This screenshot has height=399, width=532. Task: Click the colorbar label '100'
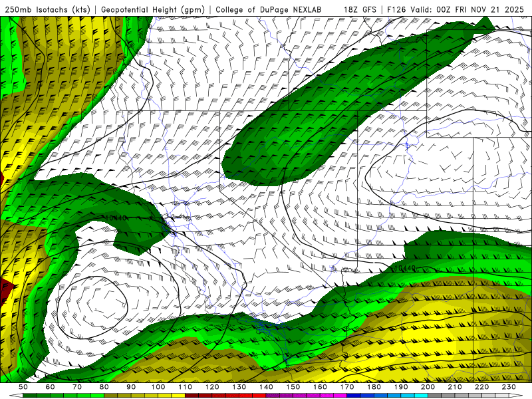[x=158, y=387]
